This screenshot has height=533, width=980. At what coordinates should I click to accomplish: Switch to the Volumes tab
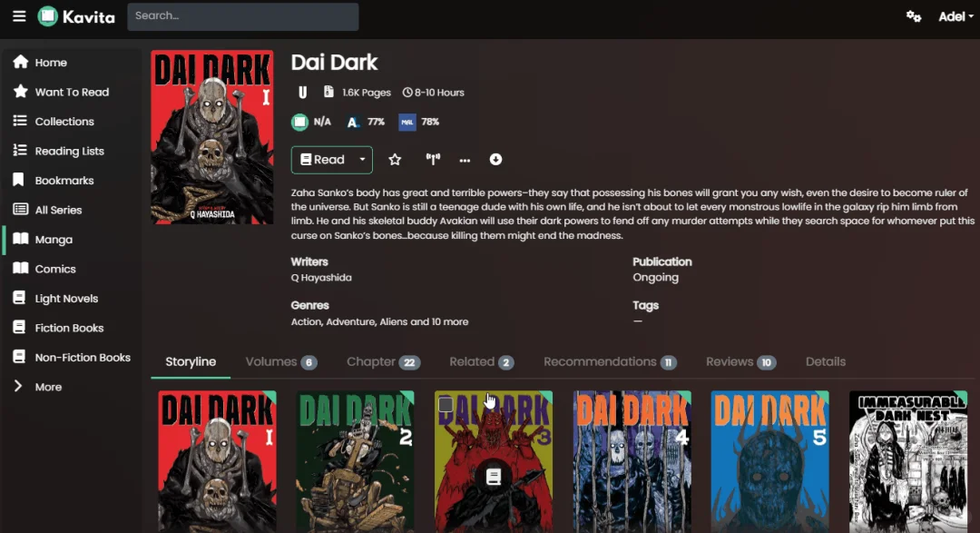(x=281, y=362)
